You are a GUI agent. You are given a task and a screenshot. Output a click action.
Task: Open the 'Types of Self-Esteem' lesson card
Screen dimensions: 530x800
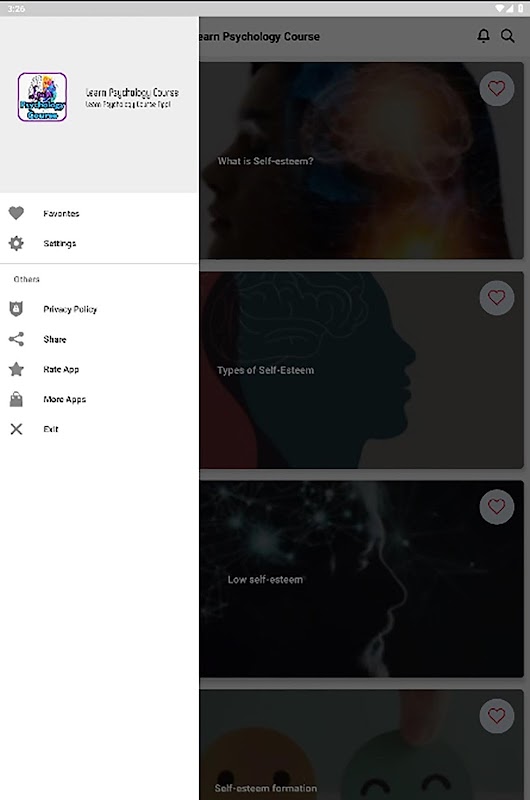(361, 370)
